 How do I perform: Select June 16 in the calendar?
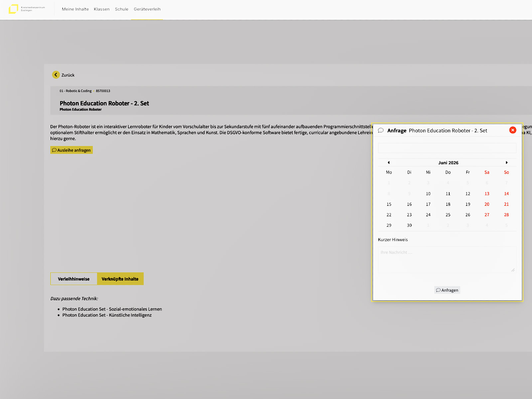409,204
